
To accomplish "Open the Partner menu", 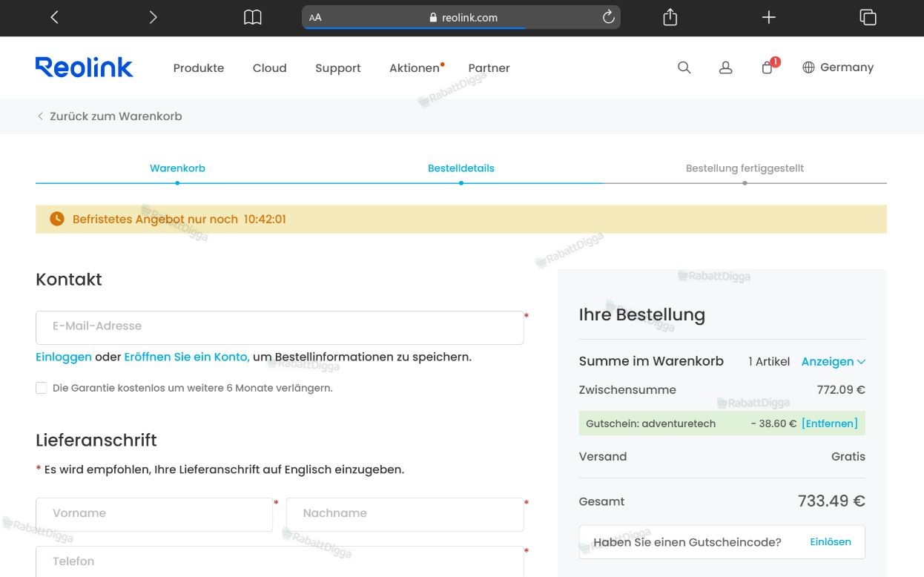I will 489,68.
